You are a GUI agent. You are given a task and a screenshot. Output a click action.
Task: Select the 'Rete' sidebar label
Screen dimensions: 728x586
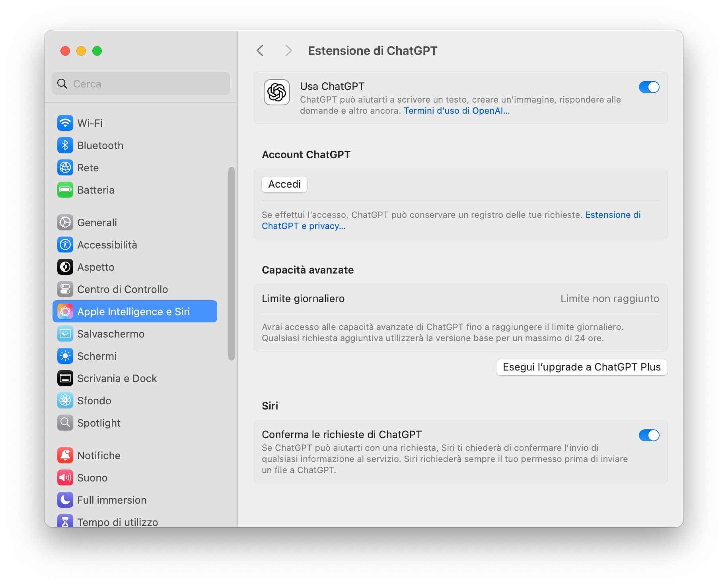click(x=88, y=168)
